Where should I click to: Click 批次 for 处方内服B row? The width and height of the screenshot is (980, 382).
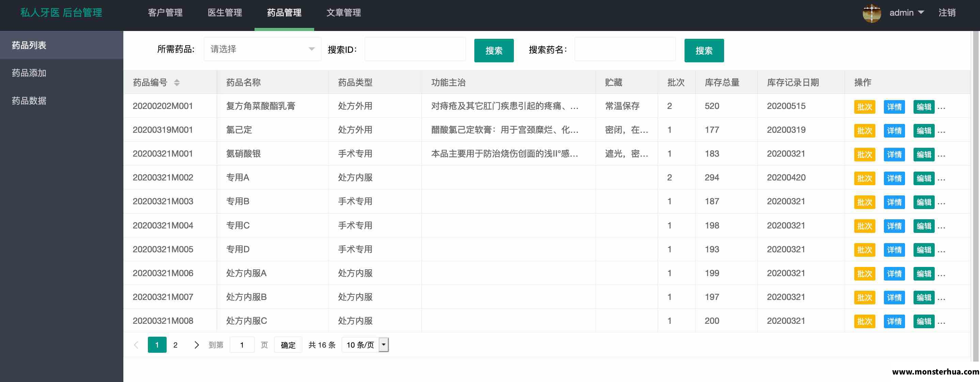pyautogui.click(x=865, y=298)
